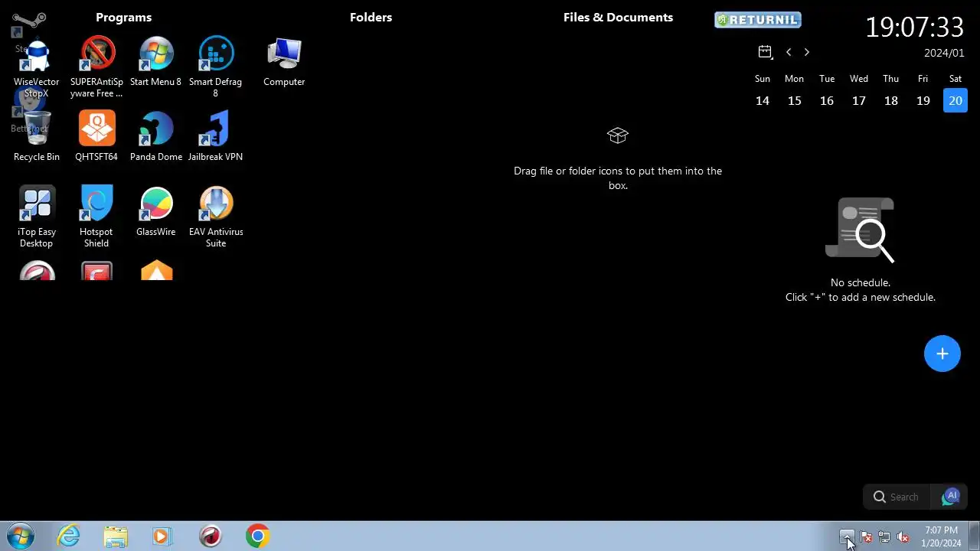Select Wednesday 17 in calendar
The width and height of the screenshot is (980, 551).
tap(859, 100)
